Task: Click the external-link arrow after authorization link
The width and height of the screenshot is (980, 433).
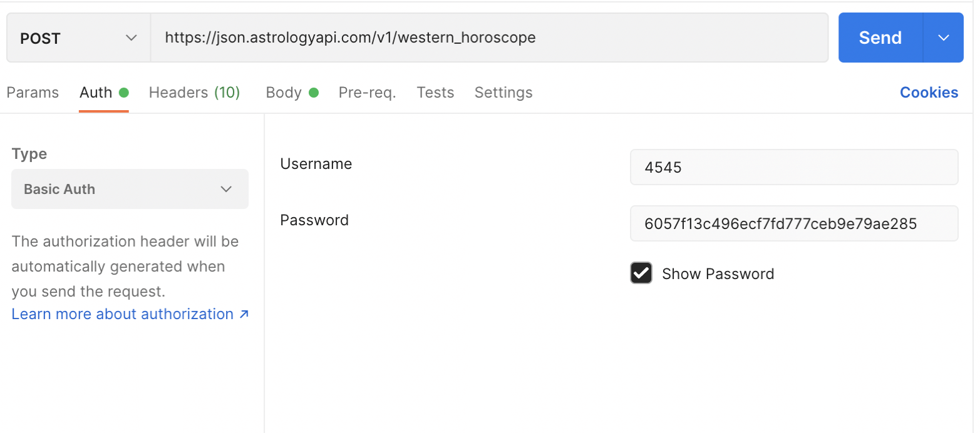Action: [x=244, y=314]
